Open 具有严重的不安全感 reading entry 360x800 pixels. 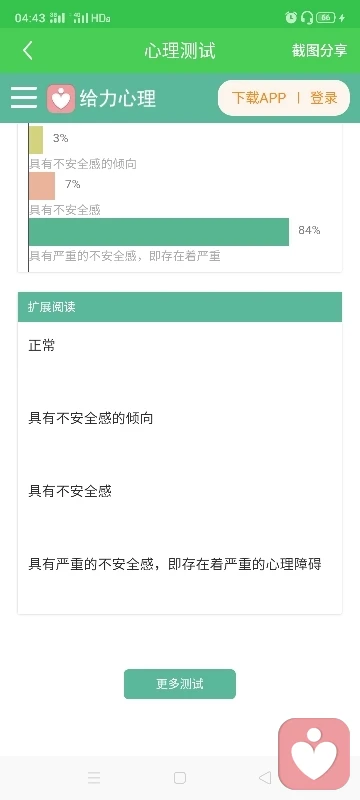[x=175, y=565]
